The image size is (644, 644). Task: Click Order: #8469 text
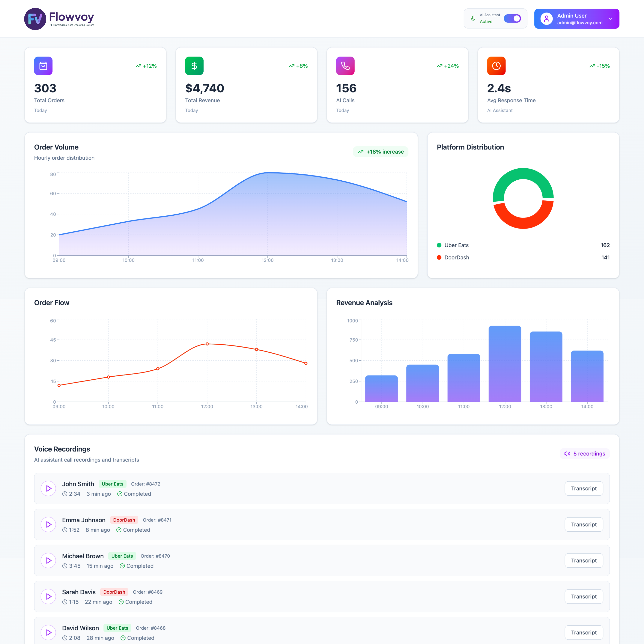[x=148, y=592]
